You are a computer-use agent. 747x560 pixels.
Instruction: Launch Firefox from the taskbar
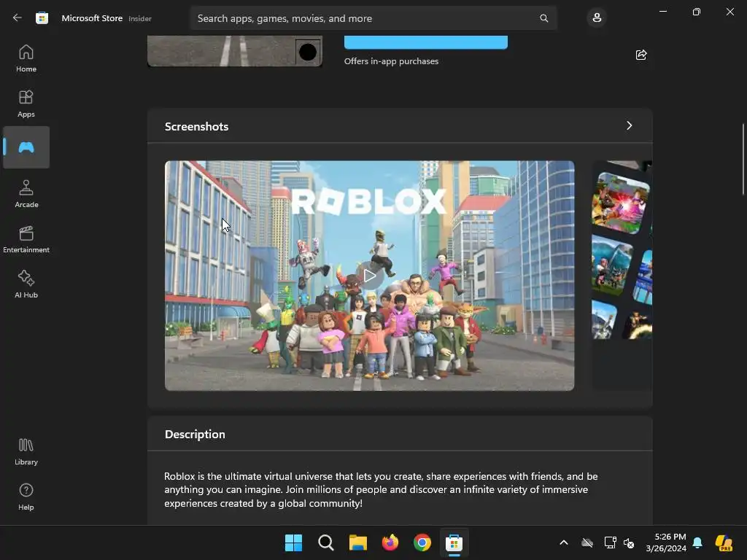tap(390, 542)
